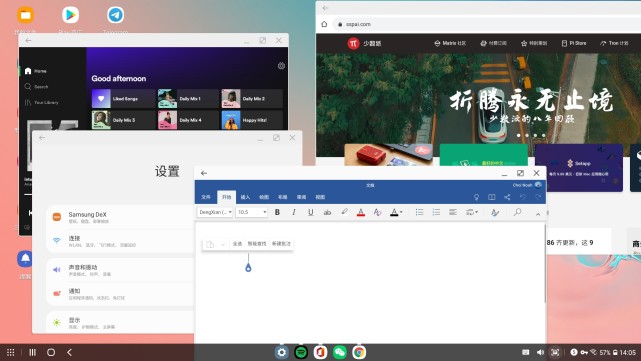641x361 pixels.
Task: Open reading view book icon in Word
Action: point(492,197)
